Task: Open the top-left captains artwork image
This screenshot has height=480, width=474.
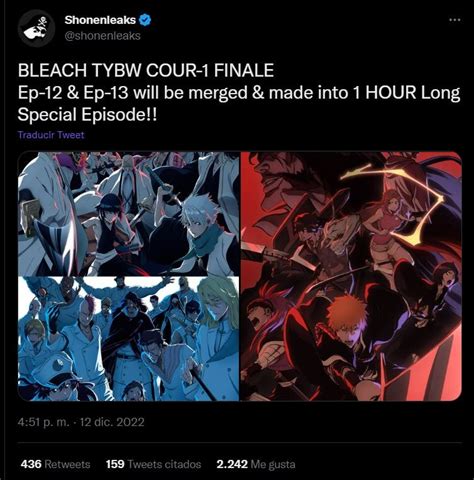Action: [x=128, y=214]
